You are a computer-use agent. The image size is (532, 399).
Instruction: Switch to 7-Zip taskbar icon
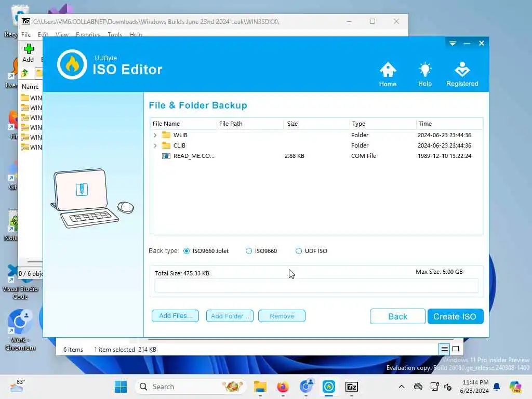(x=352, y=387)
